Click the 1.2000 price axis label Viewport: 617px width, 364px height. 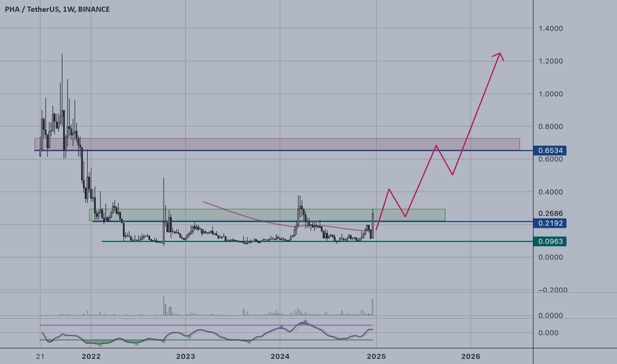point(551,61)
